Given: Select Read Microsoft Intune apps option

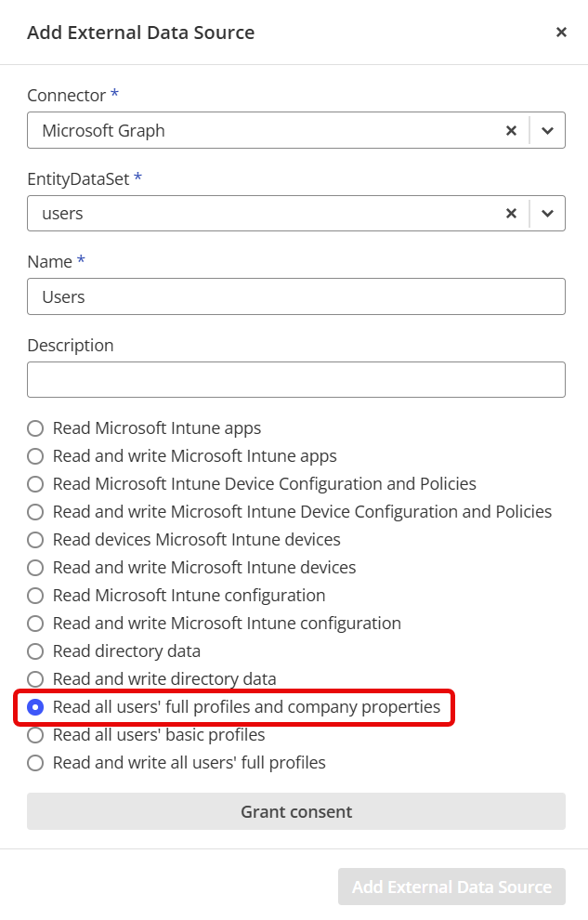Looking at the screenshot, I should pos(35,428).
